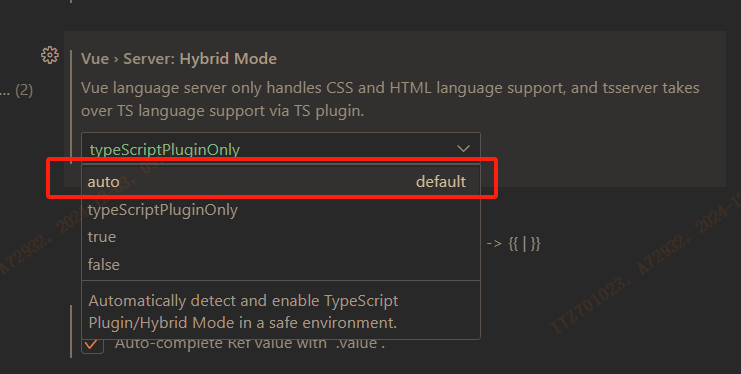741x374 pixels.
Task: Click the vertical bar beside the Auto-complete setting
Action: pyautogui.click(x=71, y=331)
